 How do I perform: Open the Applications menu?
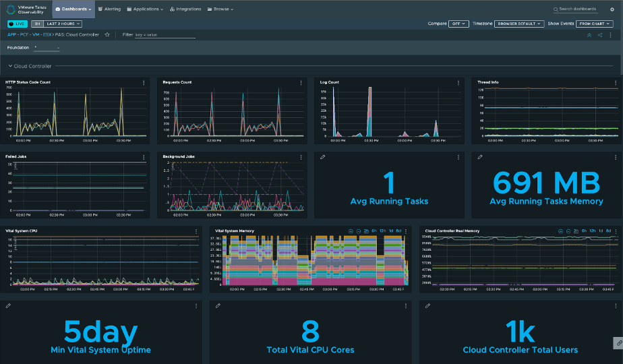[x=145, y=9]
